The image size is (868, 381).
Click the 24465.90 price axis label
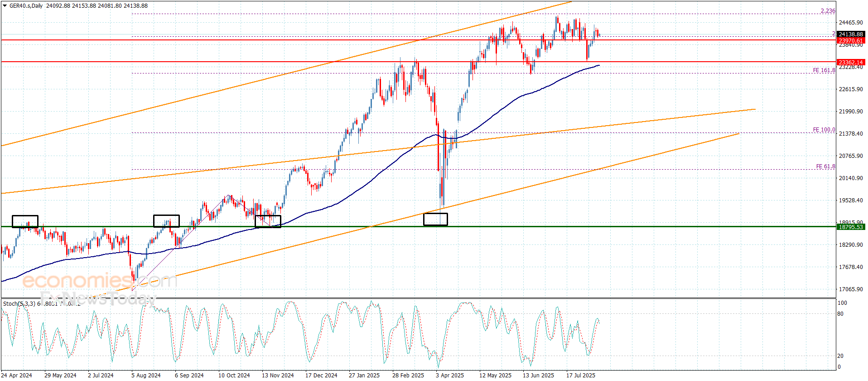(851, 23)
